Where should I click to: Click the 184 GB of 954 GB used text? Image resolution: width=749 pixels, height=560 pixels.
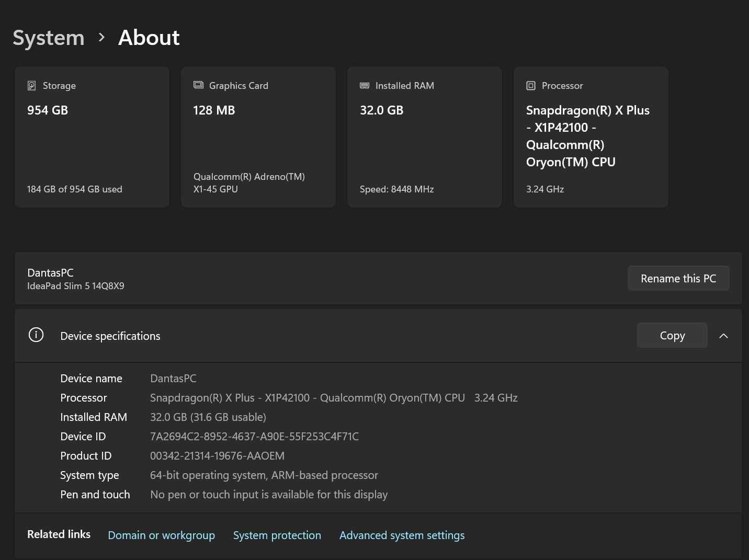pyautogui.click(x=75, y=189)
